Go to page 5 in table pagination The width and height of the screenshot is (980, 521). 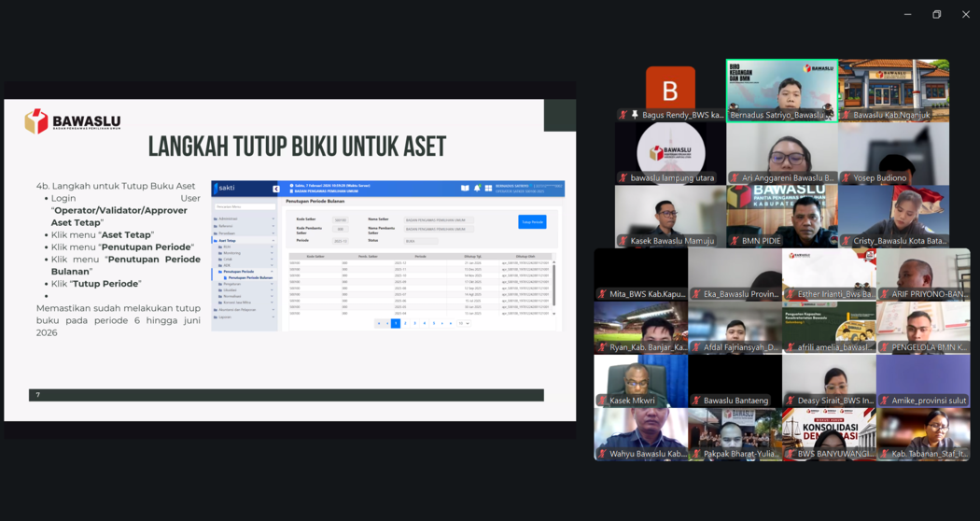point(434,323)
